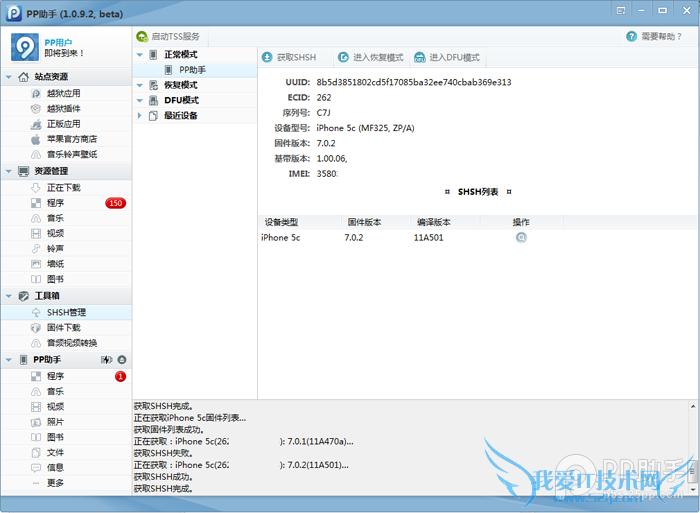700x513 pixels.
Task: Click 进入DFU模式 toolbar button
Action: (x=447, y=57)
